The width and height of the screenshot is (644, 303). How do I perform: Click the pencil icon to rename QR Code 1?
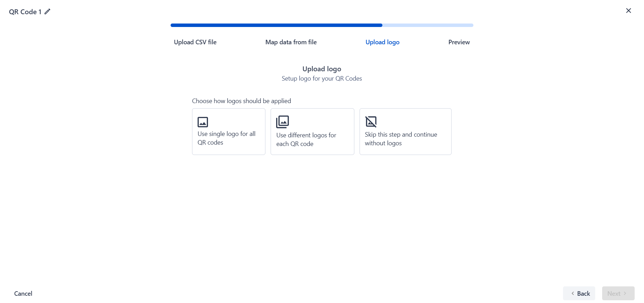[47, 11]
